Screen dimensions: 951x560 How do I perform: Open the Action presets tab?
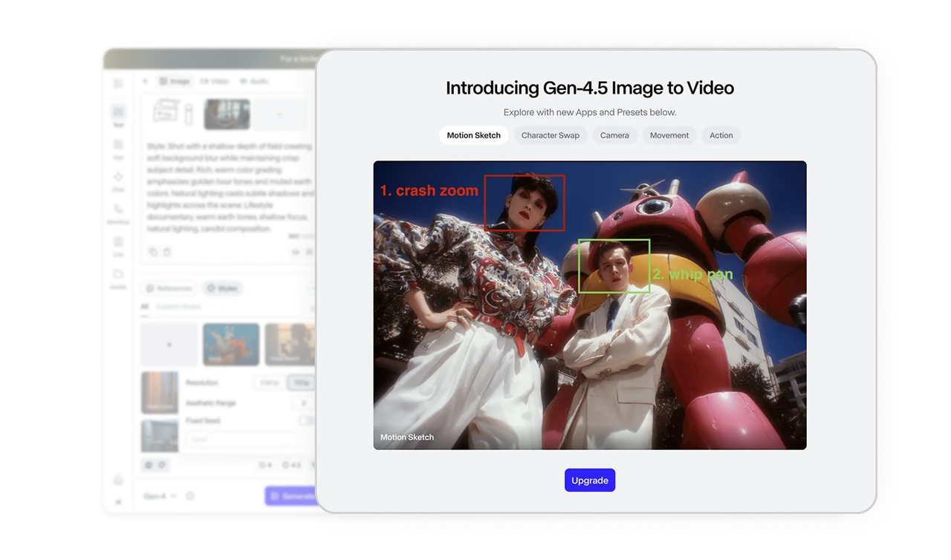point(721,135)
